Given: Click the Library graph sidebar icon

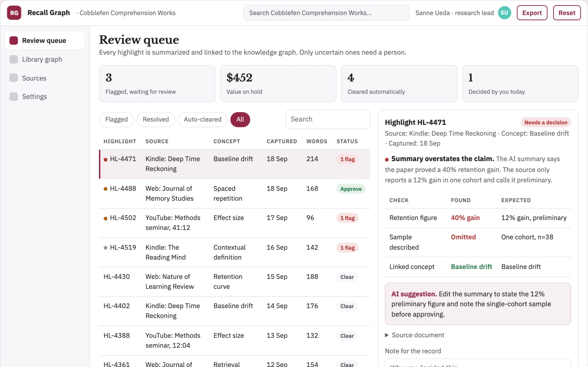Looking at the screenshot, I should click(14, 59).
